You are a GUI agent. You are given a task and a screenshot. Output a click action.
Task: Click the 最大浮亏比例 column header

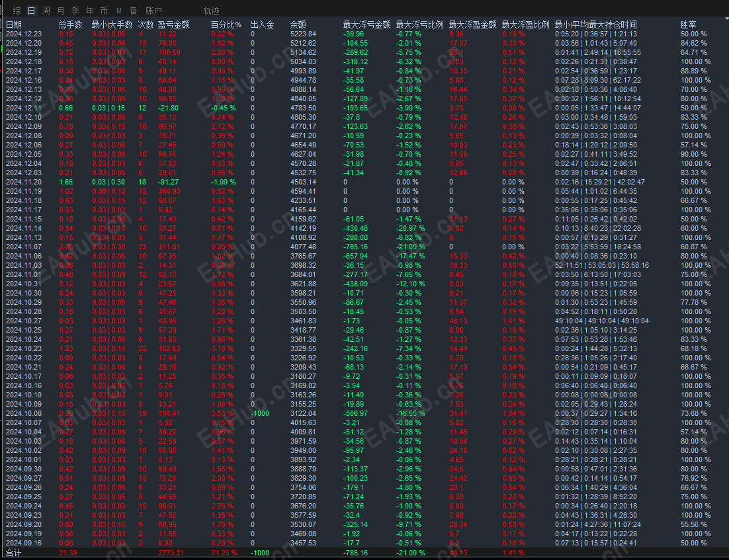(x=420, y=24)
